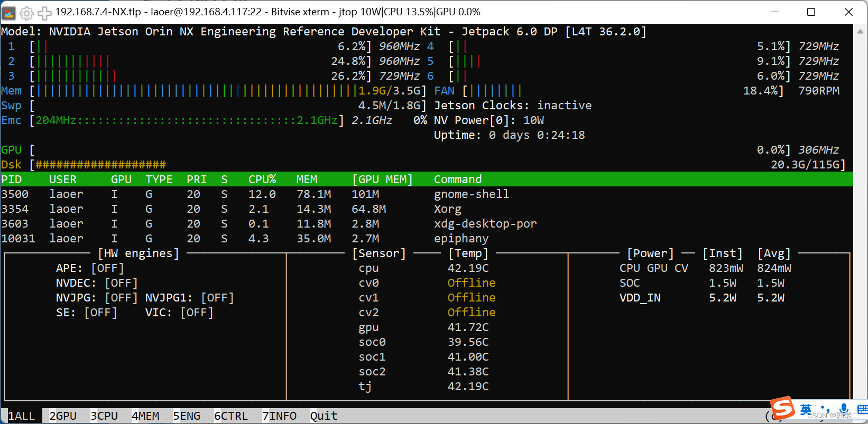
Task: Click the [HW engines] panel title
Action: coord(138,253)
